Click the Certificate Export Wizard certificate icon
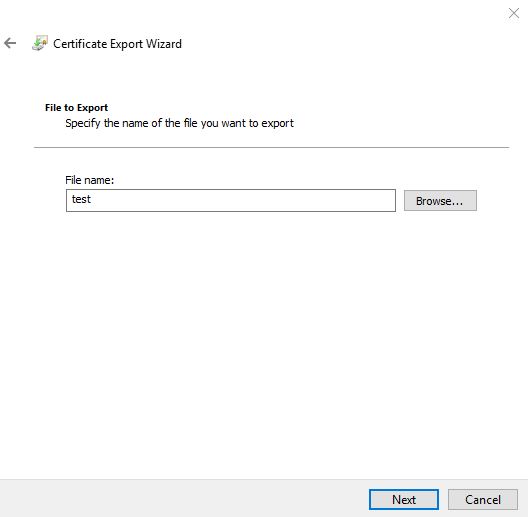Screen dimensions: 528x517 pos(40,43)
